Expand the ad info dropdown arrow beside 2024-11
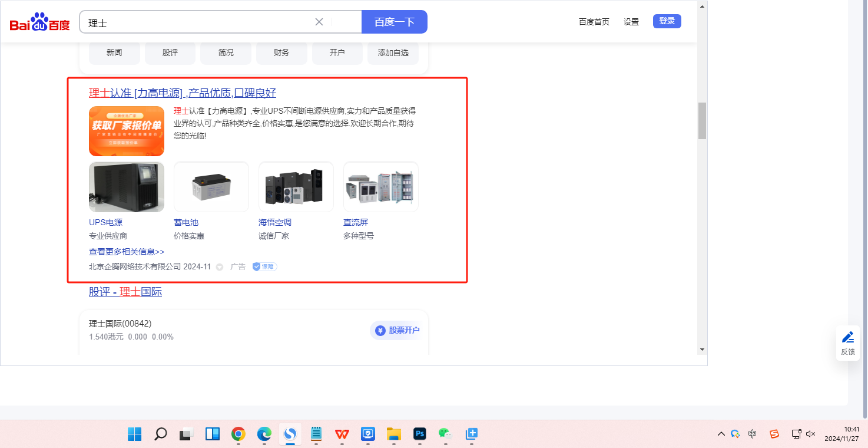 220,267
